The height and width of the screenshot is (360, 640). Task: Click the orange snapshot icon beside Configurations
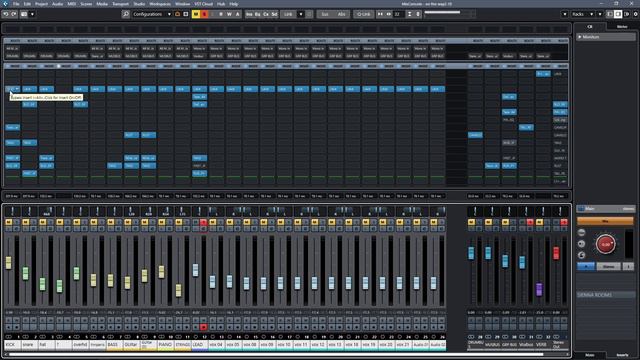point(177,14)
